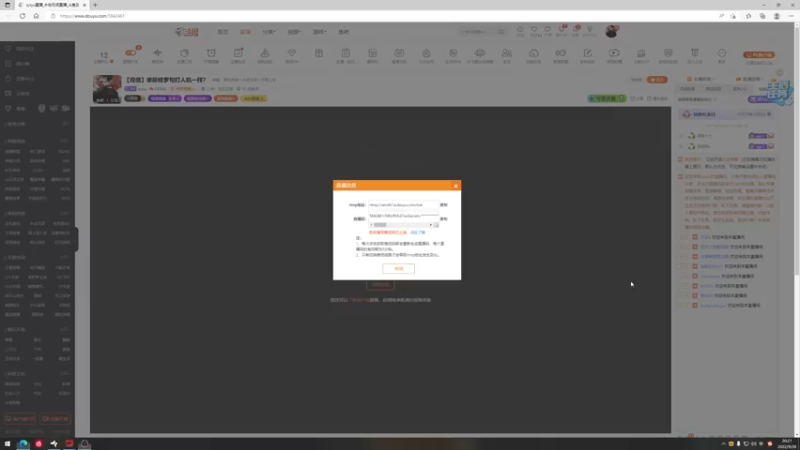
Task: Open the heart follow icon in header
Action: pos(534,31)
